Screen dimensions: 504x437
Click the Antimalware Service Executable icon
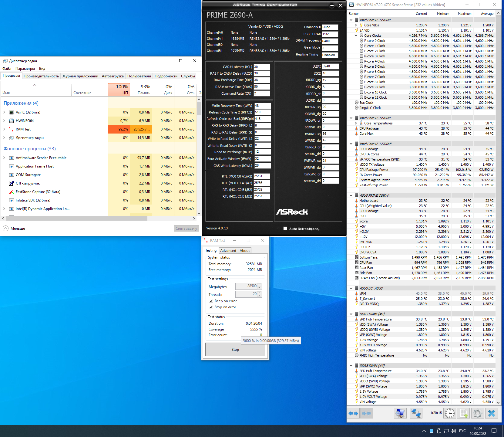[x=12, y=158]
